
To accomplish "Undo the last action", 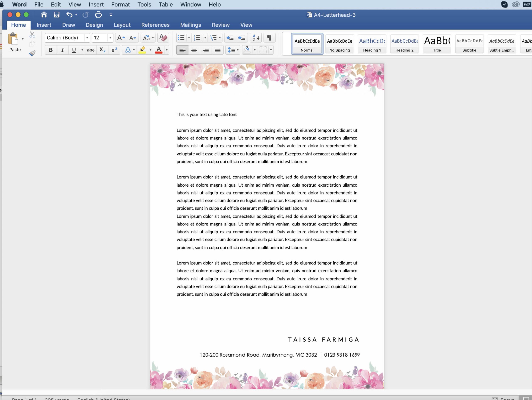I will coord(69,15).
